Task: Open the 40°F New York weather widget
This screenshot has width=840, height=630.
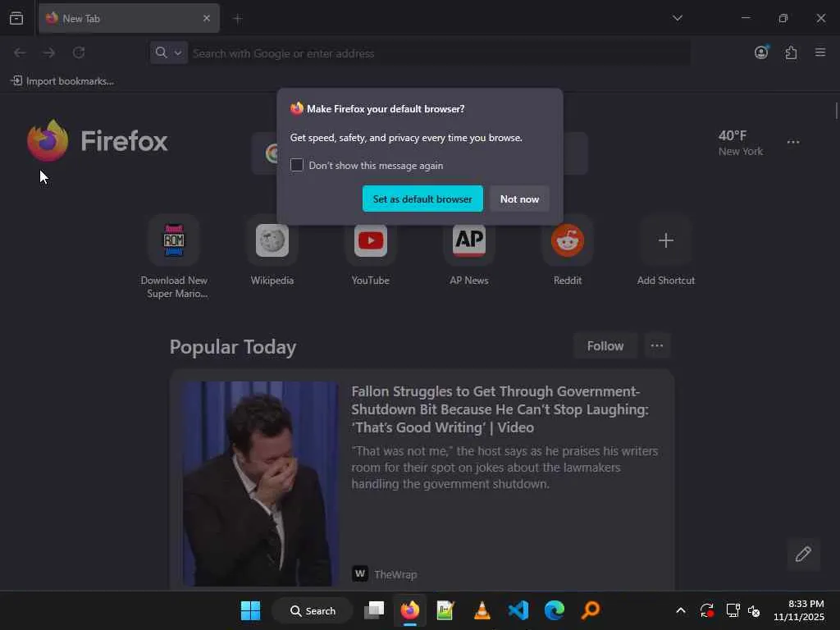Action: (x=741, y=143)
